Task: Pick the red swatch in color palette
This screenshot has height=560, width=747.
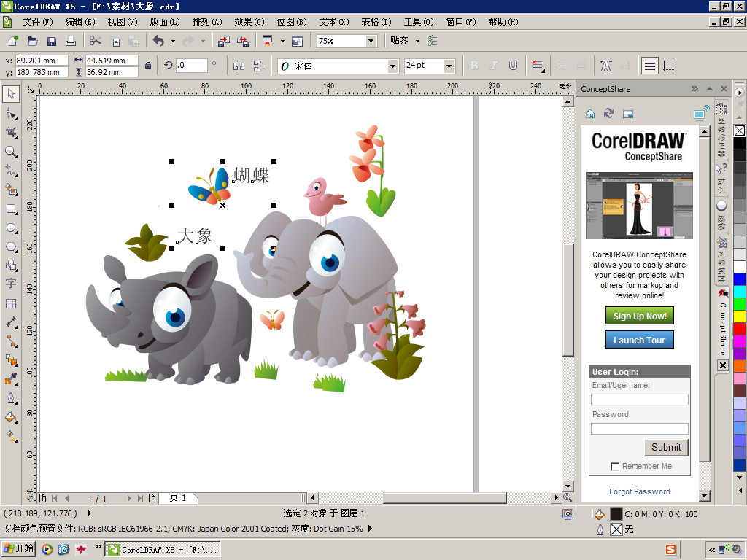Action: click(740, 329)
